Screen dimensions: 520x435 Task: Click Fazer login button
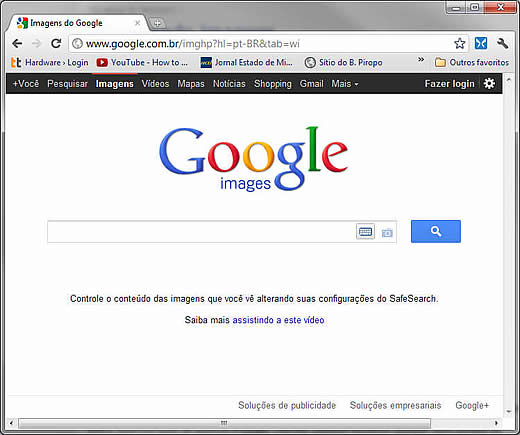449,83
